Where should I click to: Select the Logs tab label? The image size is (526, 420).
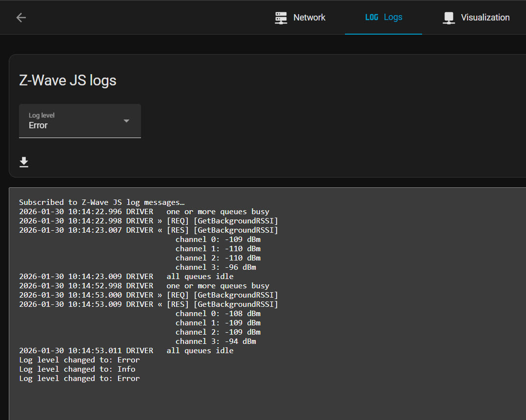pos(393,18)
